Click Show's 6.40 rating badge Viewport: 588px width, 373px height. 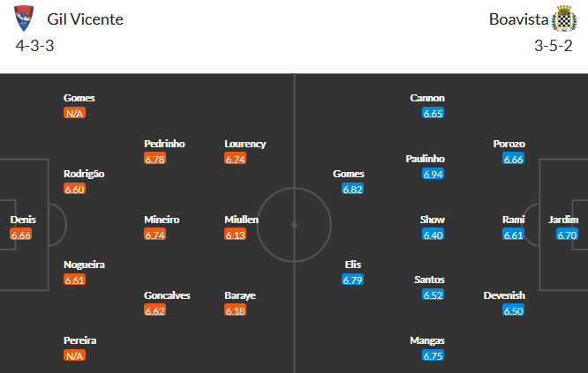[x=433, y=235]
